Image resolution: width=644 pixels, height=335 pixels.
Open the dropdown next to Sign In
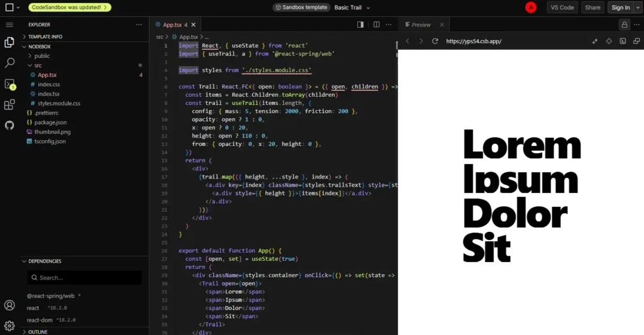coord(638,8)
